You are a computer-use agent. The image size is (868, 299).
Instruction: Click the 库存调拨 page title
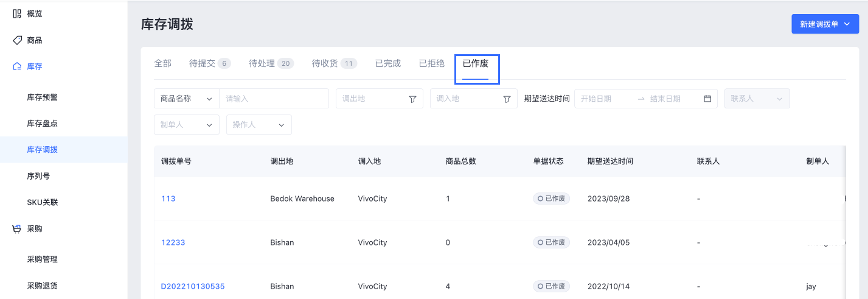[x=167, y=24]
